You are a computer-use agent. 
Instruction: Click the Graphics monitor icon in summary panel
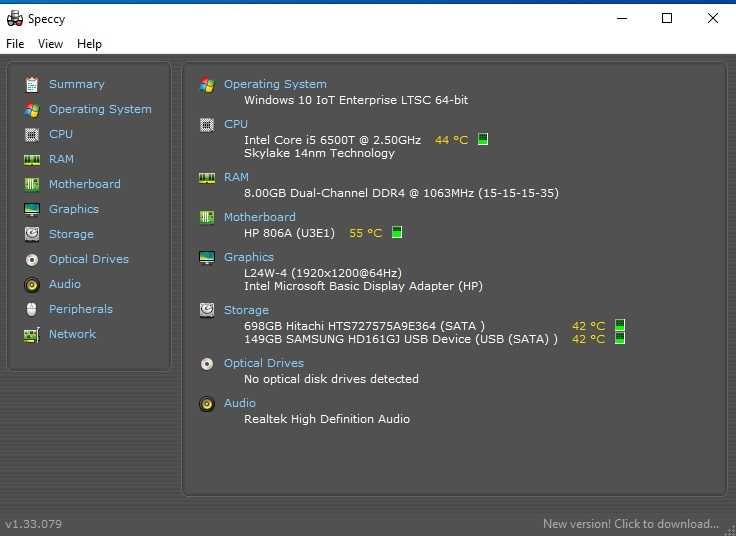click(207, 258)
